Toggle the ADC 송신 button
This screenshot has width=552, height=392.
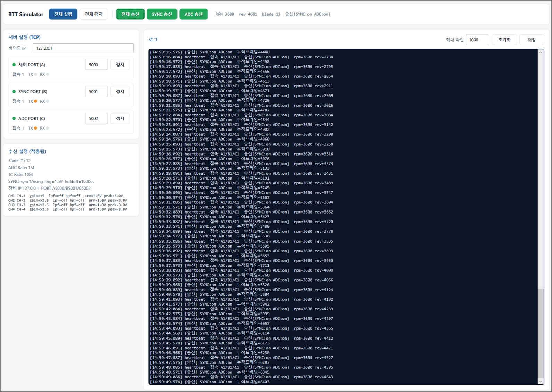pyautogui.click(x=193, y=14)
